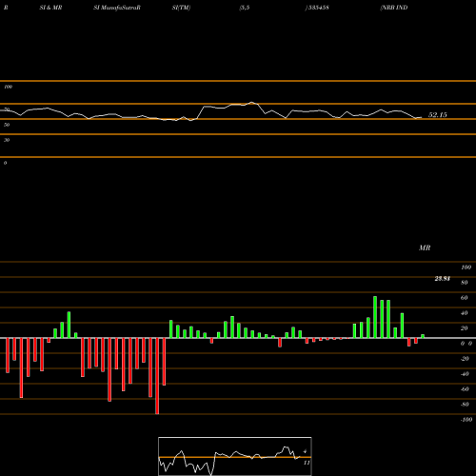Click the '-60' label on MR axis
Image resolution: width=476 pixels, height=476 pixels.
pos(465,389)
